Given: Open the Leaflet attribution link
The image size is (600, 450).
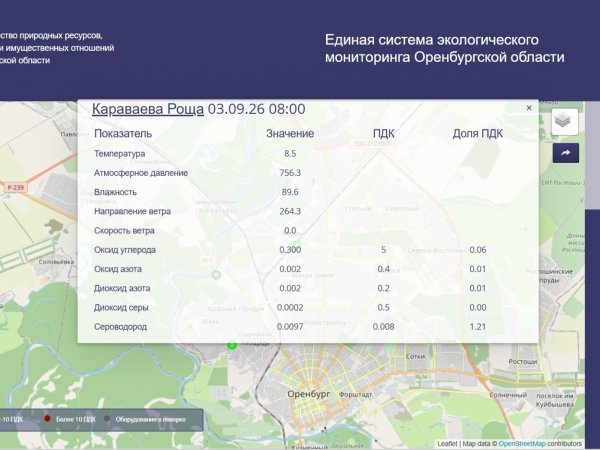Looking at the screenshot, I should [447, 444].
